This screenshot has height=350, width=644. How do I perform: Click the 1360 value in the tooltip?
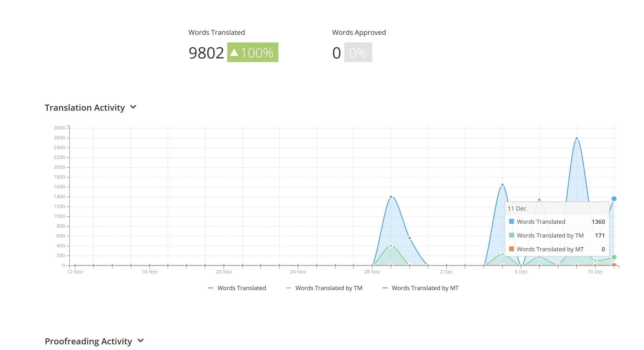click(x=598, y=222)
